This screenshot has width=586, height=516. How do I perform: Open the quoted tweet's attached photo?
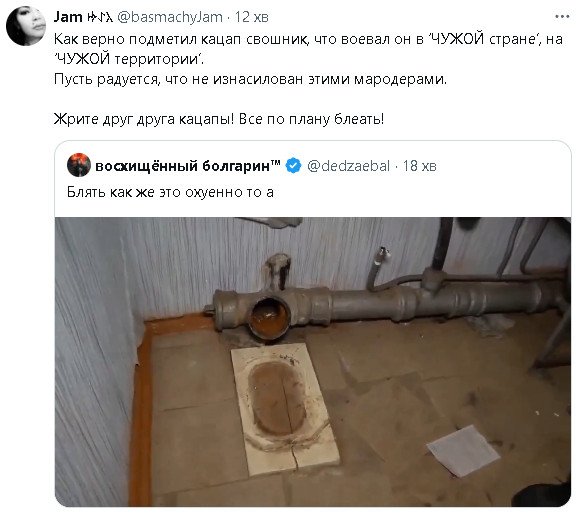tap(313, 362)
